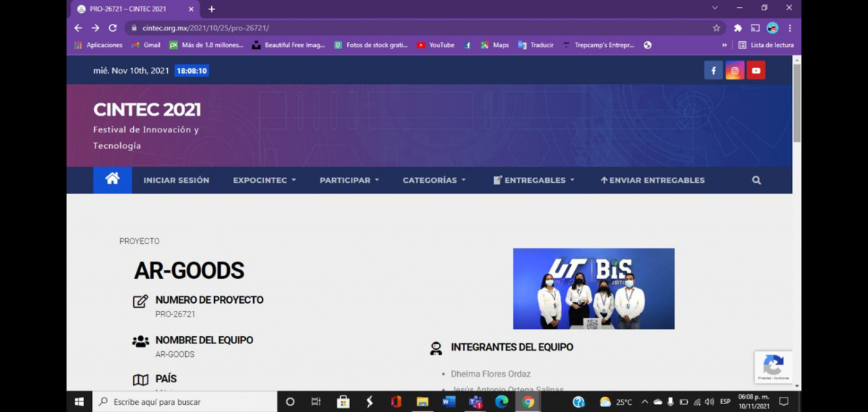Open the notification center icon
This screenshot has height=412, width=868.
(783, 402)
